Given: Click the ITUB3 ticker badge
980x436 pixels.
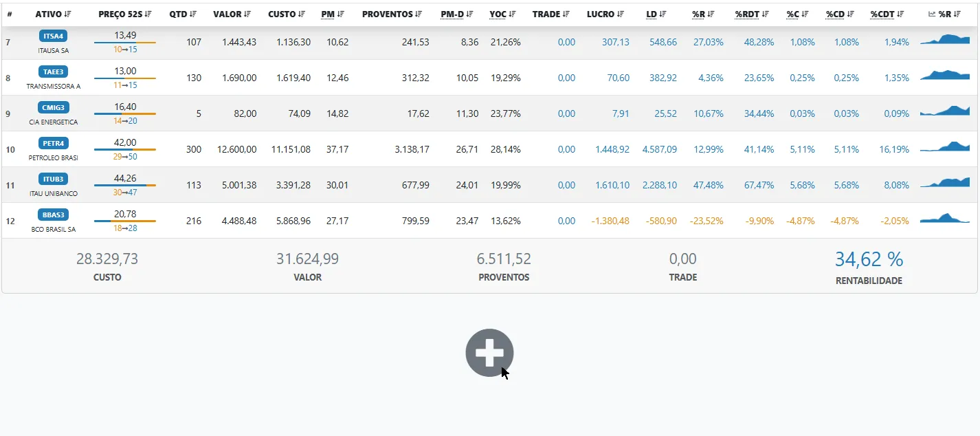Looking at the screenshot, I should coord(54,179).
